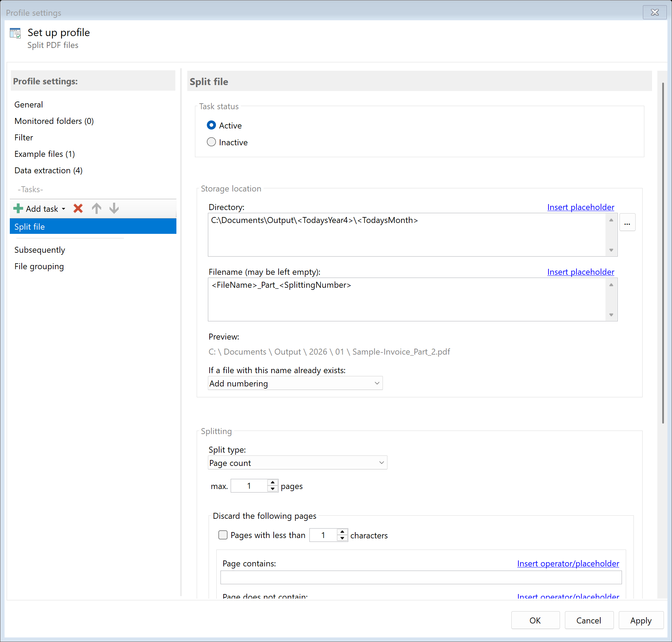672x642 pixels.
Task: Enable 'Pages with less than' discard option
Action: tap(223, 535)
